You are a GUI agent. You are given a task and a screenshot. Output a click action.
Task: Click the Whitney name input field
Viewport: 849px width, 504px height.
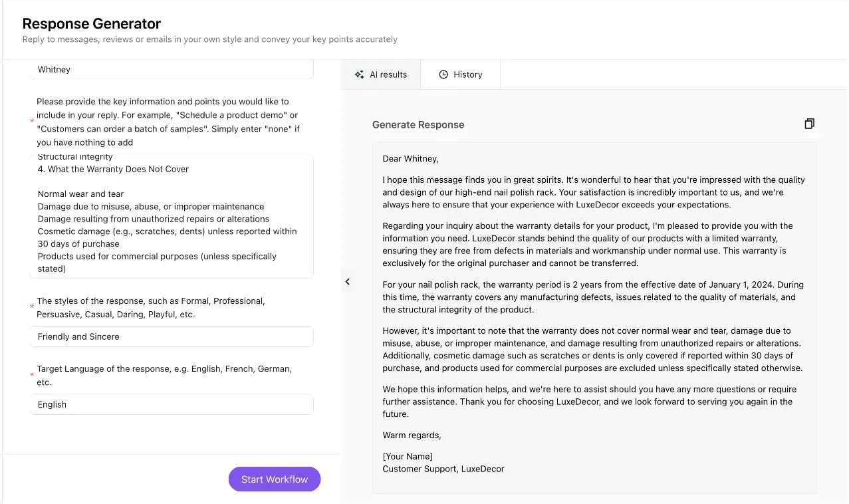171,69
